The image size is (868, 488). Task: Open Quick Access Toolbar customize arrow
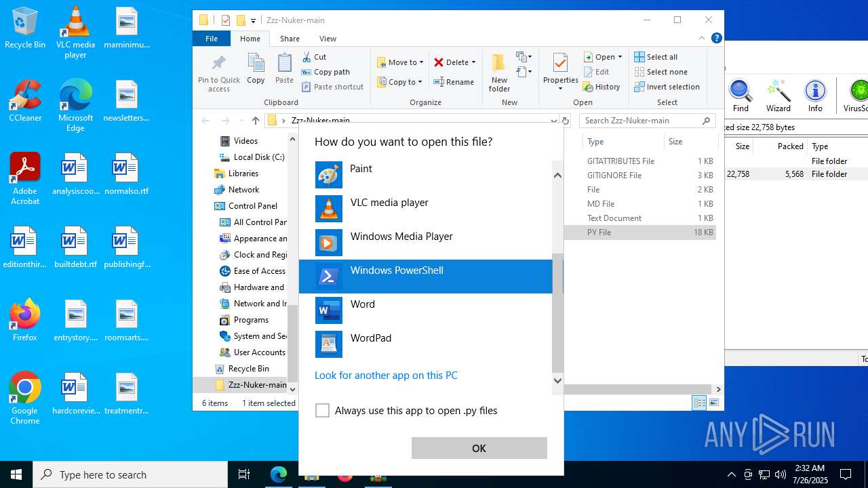(253, 20)
